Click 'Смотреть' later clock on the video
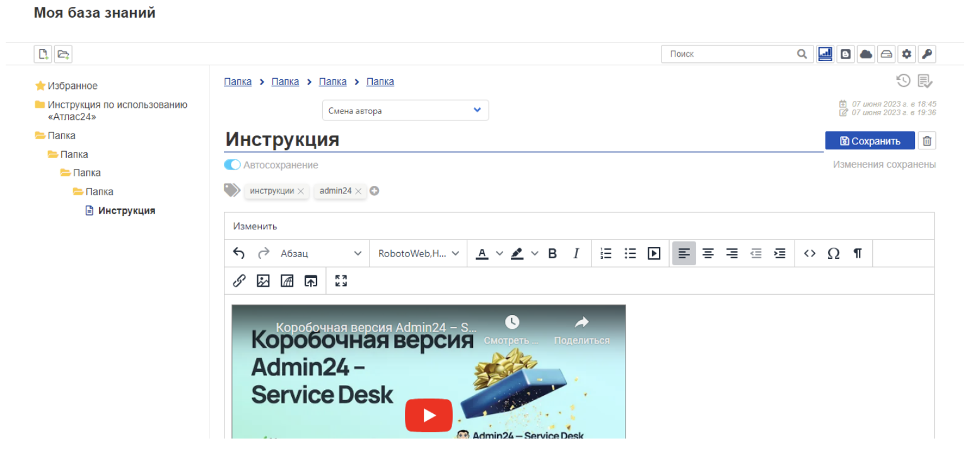The image size is (980, 465). [511, 331]
